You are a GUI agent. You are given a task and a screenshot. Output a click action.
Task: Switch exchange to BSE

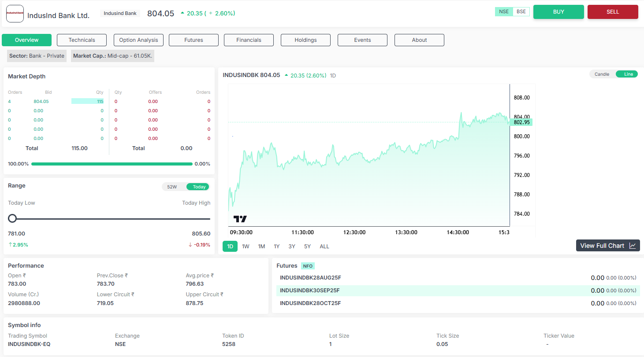tap(521, 12)
